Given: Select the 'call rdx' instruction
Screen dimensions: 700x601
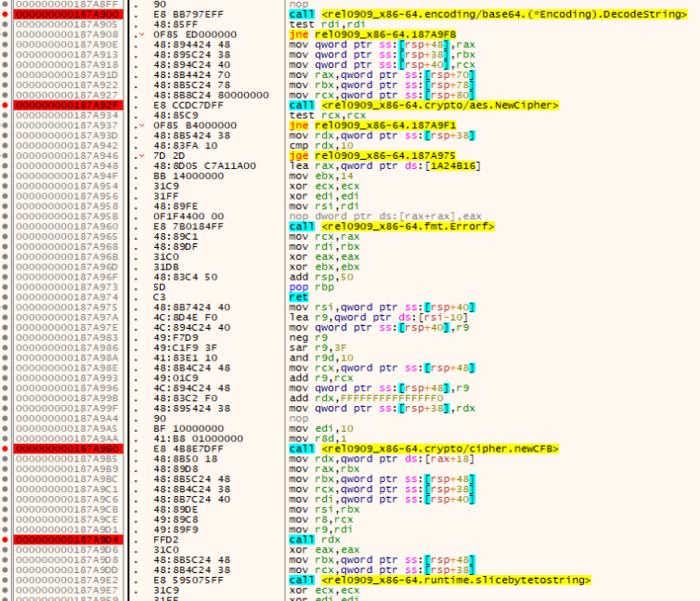Looking at the screenshot, I should (315, 540).
